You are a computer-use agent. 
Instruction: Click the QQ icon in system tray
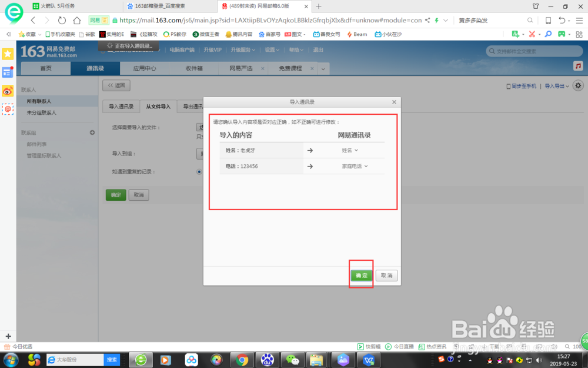pyautogui.click(x=489, y=360)
